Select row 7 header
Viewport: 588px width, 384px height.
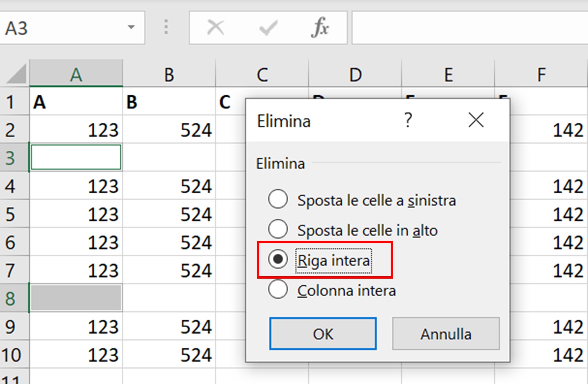coord(14,270)
